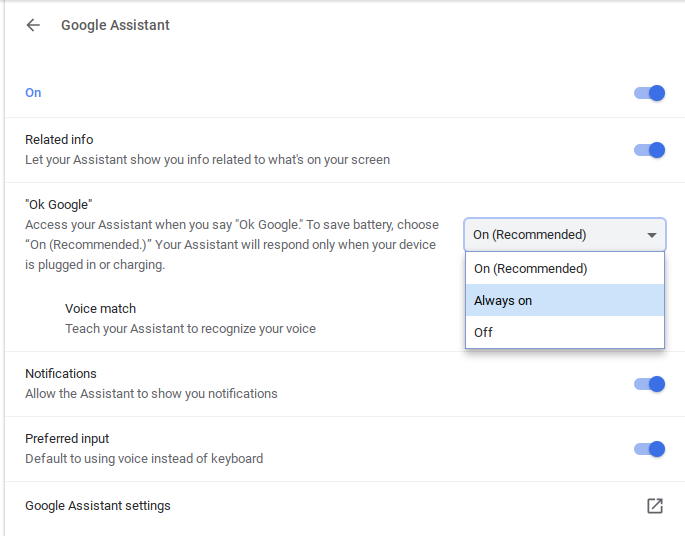The height and width of the screenshot is (536, 685).
Task: Open the Voice match setting
Action: (100, 309)
